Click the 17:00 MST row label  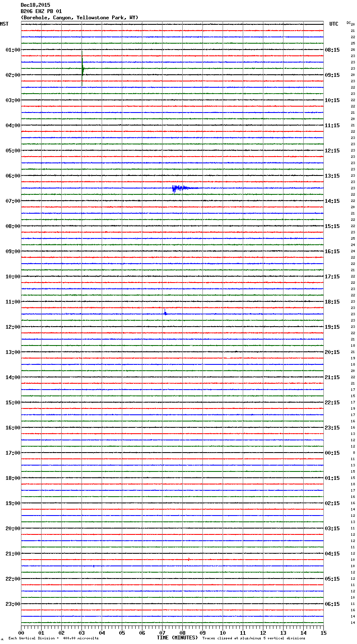click(x=13, y=453)
